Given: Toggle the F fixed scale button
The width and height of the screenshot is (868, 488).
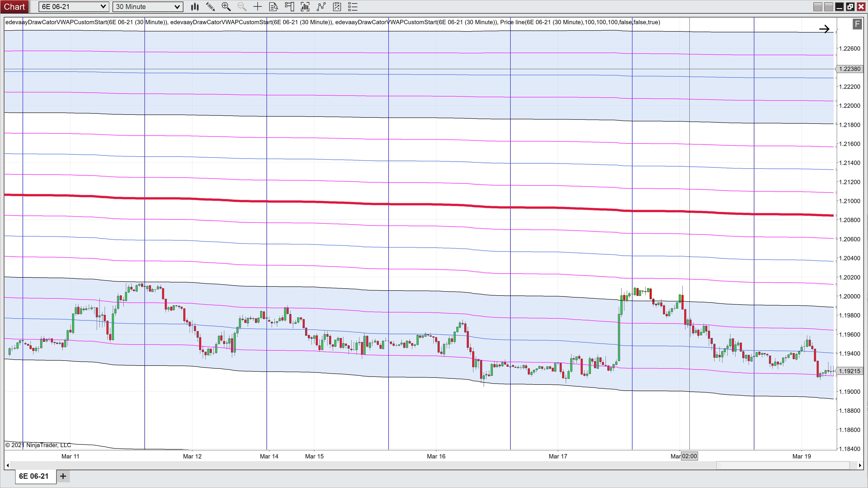Looking at the screenshot, I should [x=857, y=24].
